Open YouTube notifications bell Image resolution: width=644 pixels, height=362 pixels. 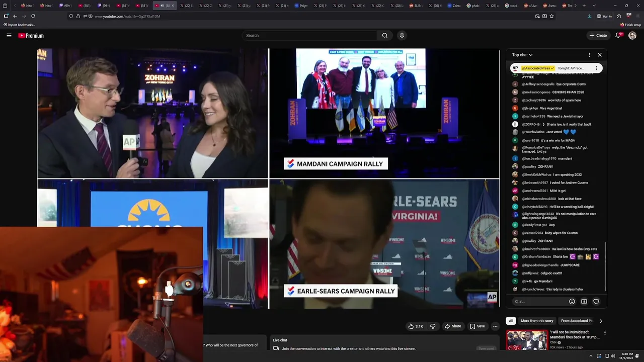click(x=618, y=36)
